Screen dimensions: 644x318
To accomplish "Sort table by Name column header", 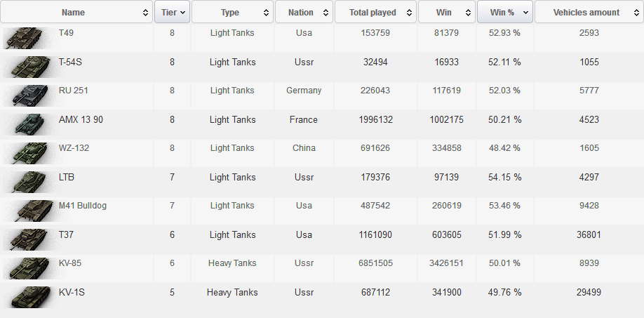I will (76, 12).
